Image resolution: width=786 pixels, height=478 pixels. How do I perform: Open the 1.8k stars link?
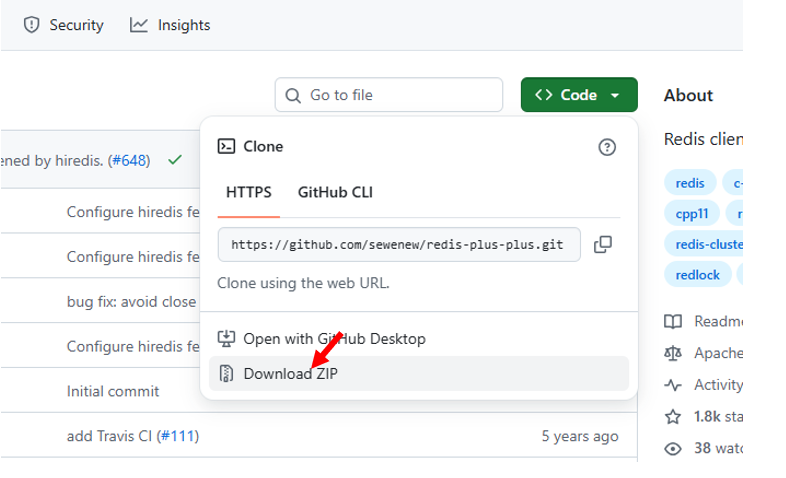coord(718,416)
